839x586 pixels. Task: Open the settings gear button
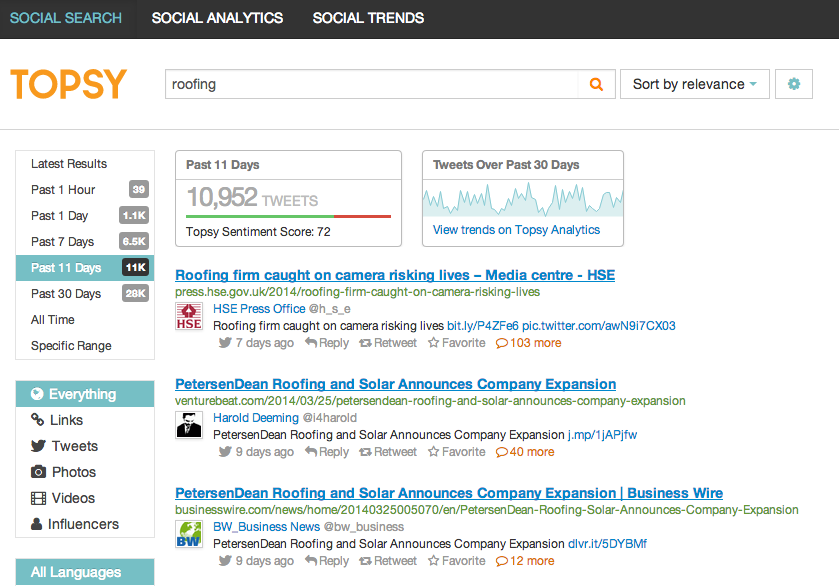pos(794,84)
